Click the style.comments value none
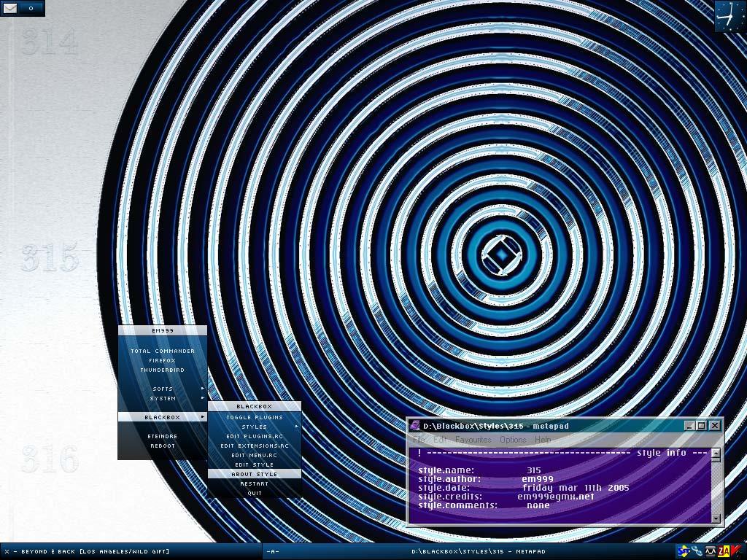The image size is (747, 560). point(538,505)
